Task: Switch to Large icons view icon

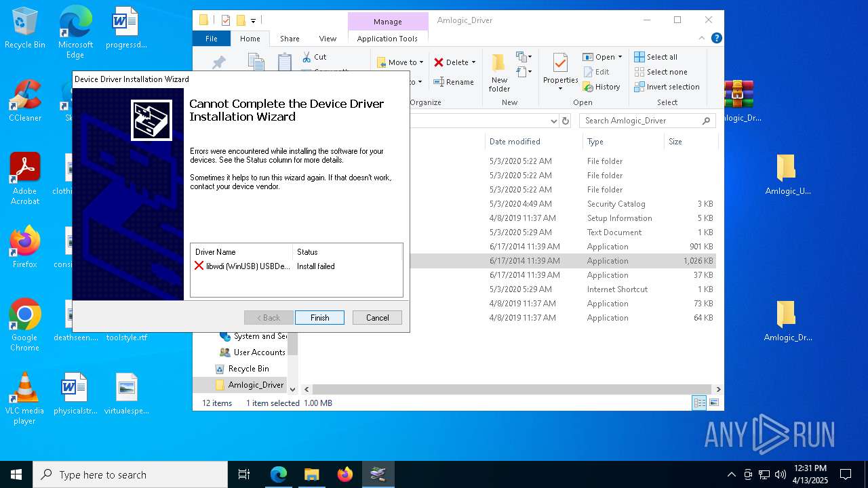Action: point(713,403)
